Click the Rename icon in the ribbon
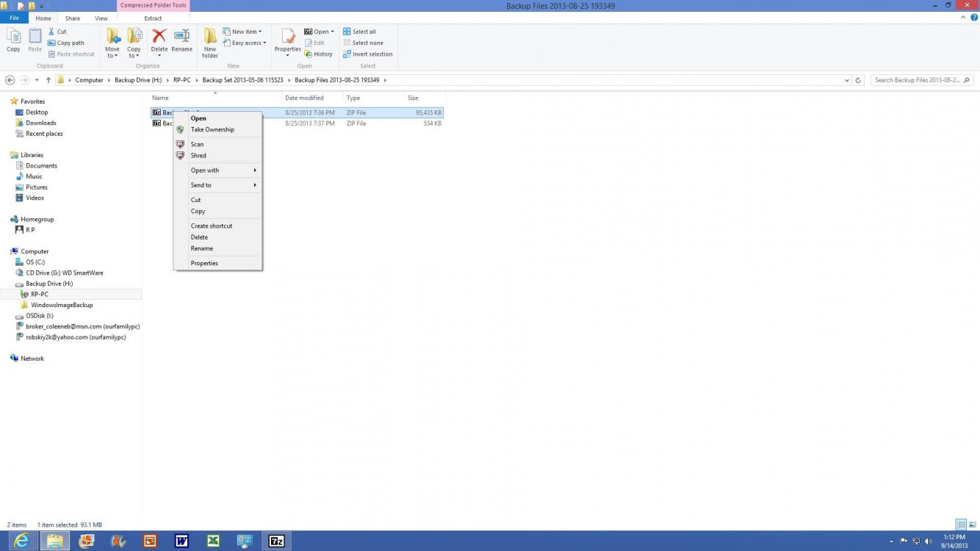 coord(181,40)
